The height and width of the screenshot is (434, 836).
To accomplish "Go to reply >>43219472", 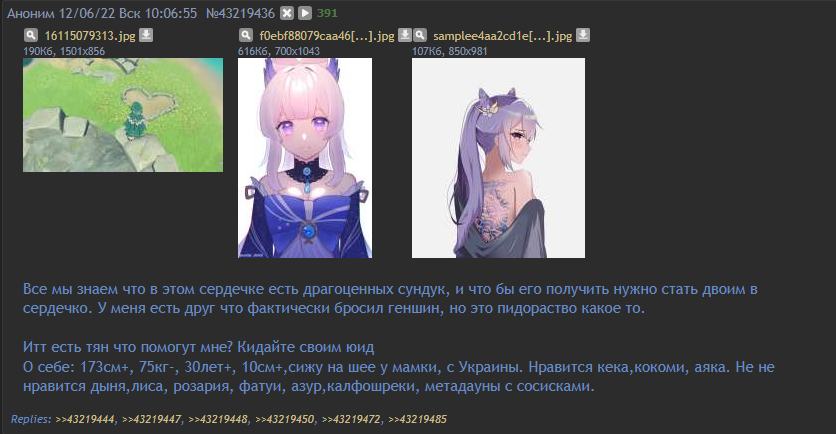I will pyautogui.click(x=351, y=420).
